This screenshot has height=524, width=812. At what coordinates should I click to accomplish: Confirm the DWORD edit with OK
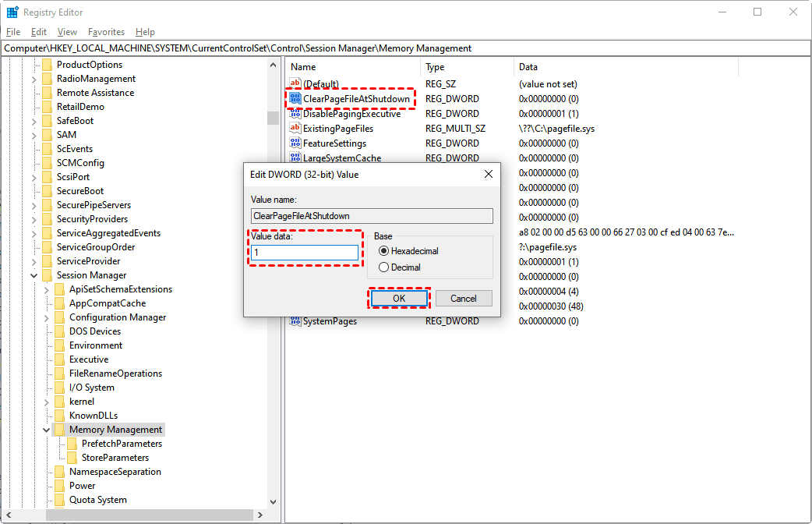[x=399, y=299]
